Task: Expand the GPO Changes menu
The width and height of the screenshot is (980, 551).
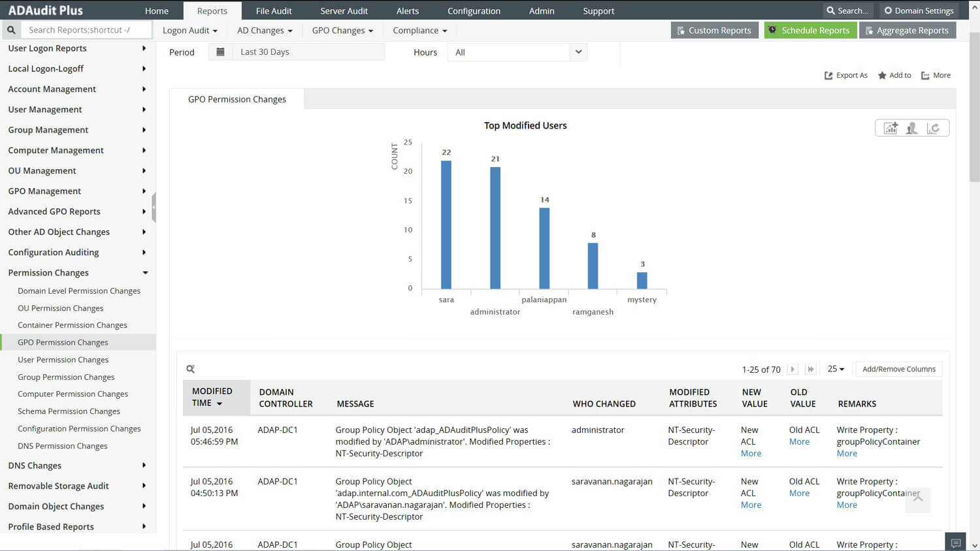Action: point(342,31)
